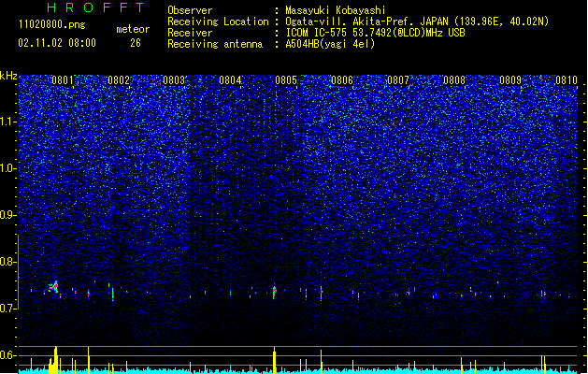
Task: Click the 0.6 kHz axis label
Action: 8,355
